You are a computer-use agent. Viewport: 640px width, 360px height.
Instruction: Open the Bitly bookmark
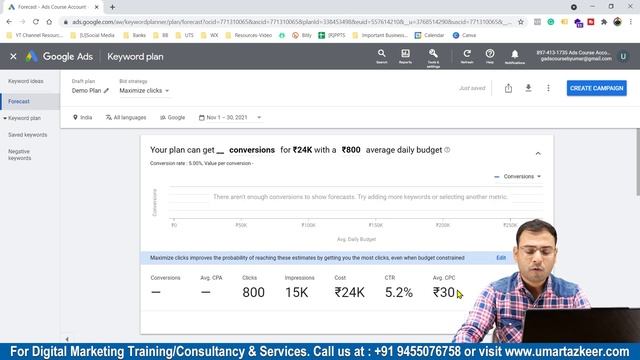click(x=302, y=36)
